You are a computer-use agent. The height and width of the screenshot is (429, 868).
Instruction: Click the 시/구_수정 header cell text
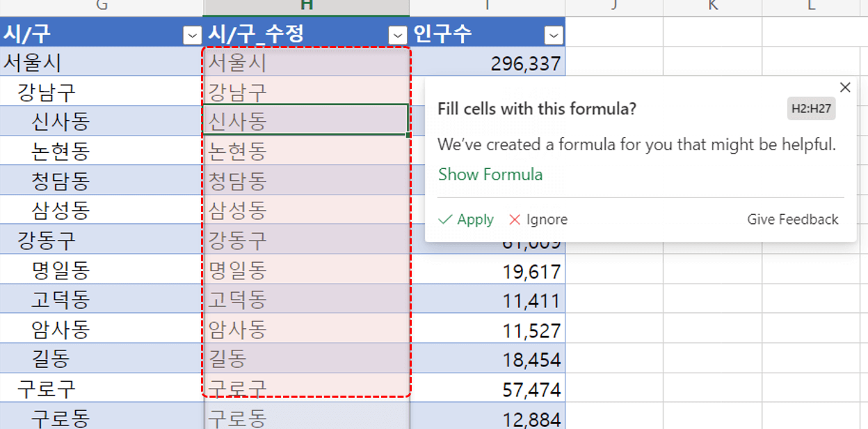[256, 34]
